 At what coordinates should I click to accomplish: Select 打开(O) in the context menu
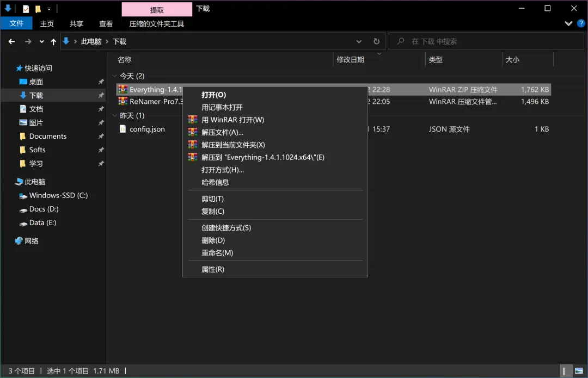(x=275, y=95)
